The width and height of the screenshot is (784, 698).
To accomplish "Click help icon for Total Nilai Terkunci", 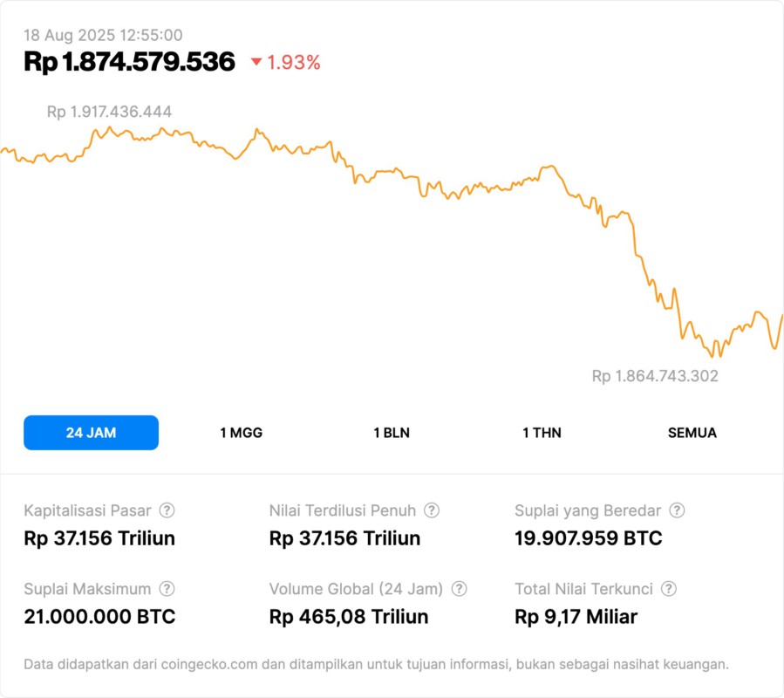I will [x=669, y=589].
